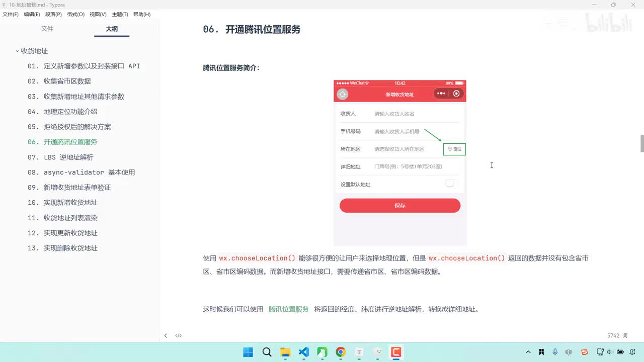Collapse the 收货地址 outline node
644x362 pixels.
[x=17, y=51]
